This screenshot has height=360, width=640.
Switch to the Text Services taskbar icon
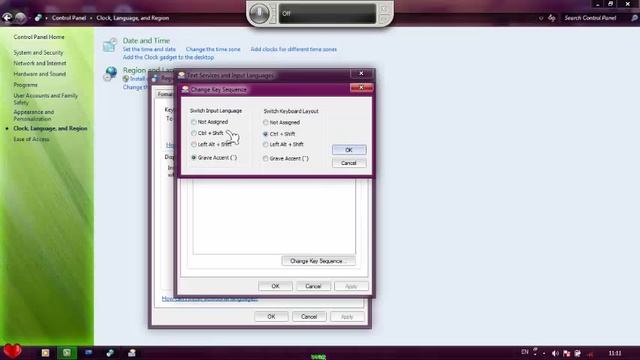131,353
